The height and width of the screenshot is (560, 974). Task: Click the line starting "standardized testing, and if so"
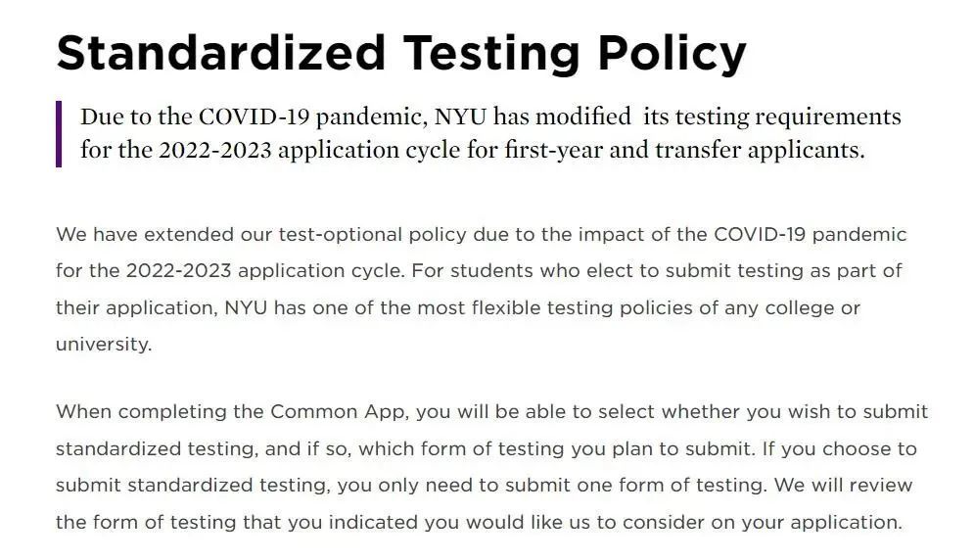point(487,448)
